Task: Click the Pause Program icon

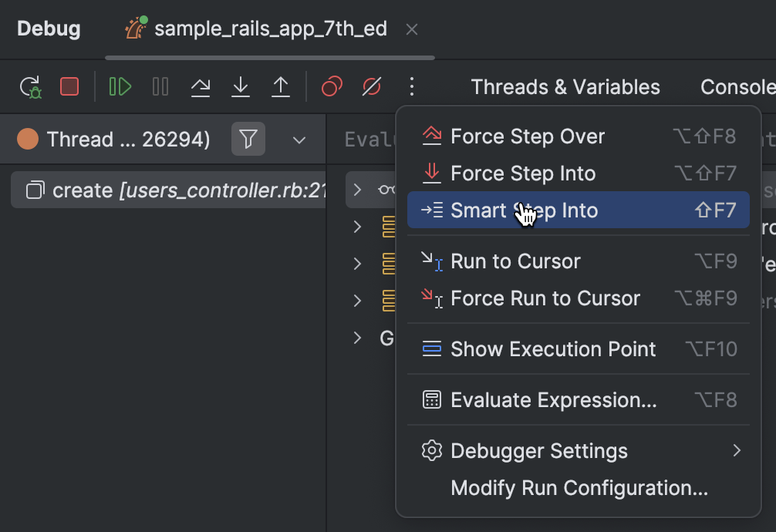Action: [x=160, y=86]
